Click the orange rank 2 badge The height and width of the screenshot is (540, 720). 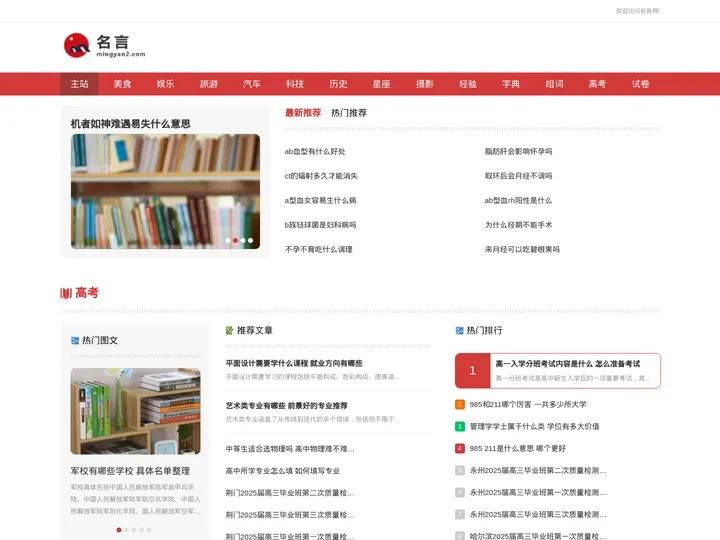point(460,405)
